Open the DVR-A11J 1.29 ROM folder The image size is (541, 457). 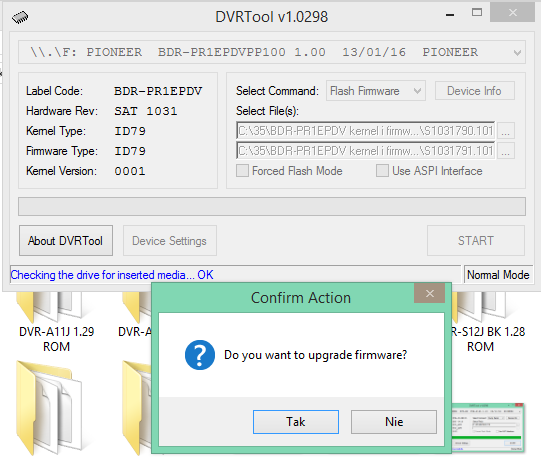pyautogui.click(x=56, y=322)
